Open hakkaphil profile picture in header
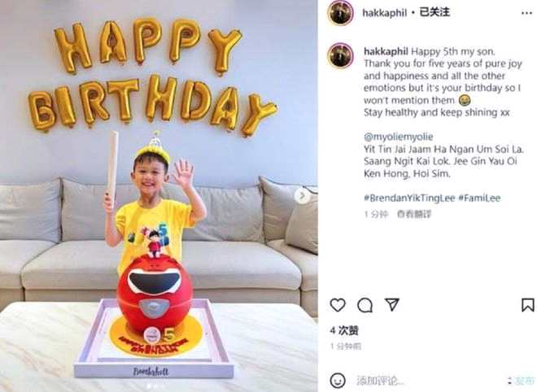537x392 pixels. point(340,13)
